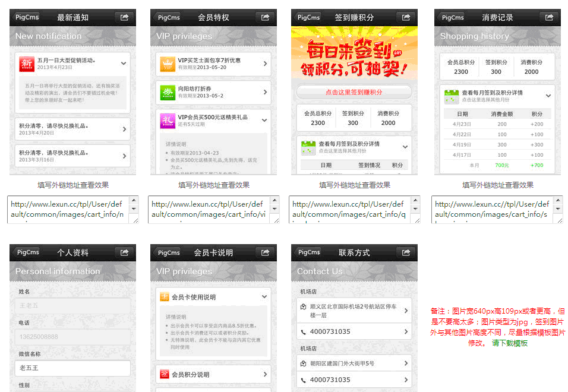The width and height of the screenshot is (568, 392).
Task: Click share icon in 最新通知 header
Action: (124, 18)
